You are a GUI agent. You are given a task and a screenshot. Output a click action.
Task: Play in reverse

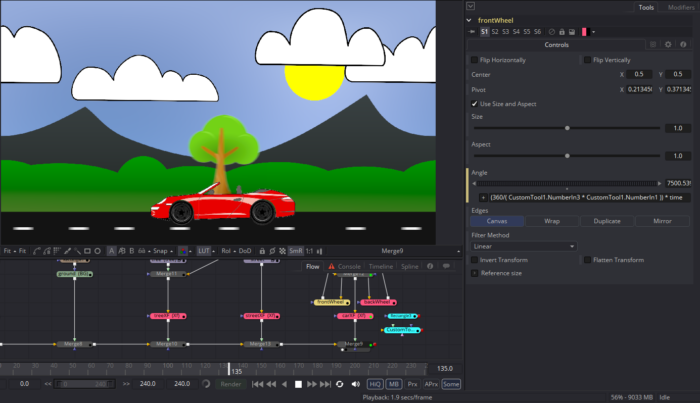(284, 384)
